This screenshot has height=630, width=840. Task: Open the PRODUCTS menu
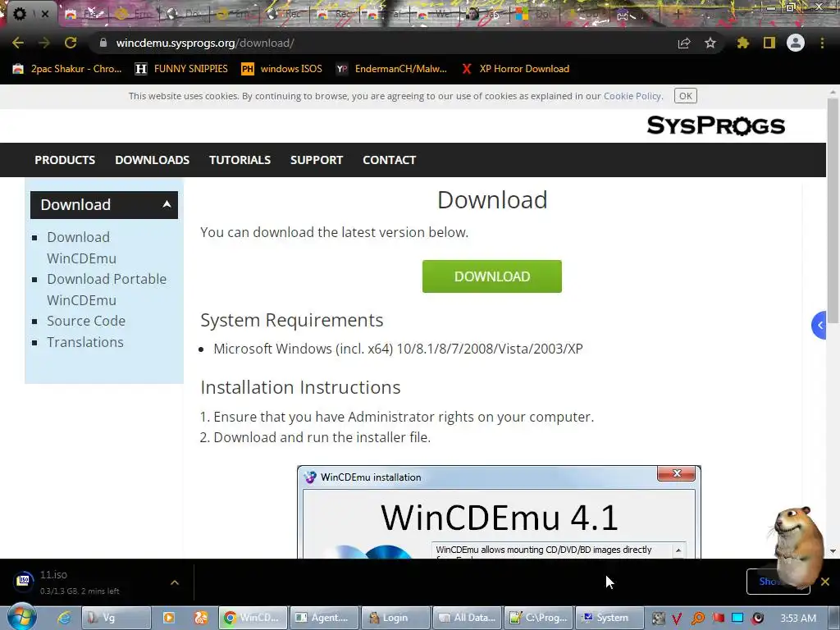tap(65, 160)
